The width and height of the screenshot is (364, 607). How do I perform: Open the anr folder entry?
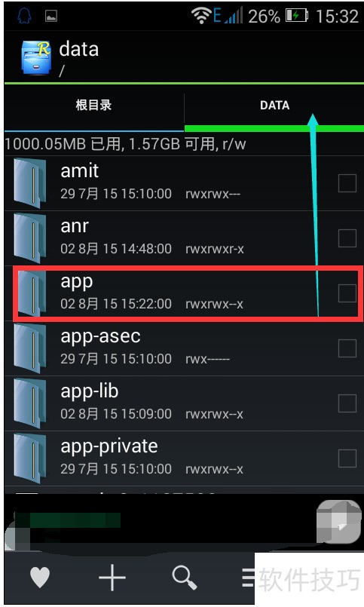(184, 238)
